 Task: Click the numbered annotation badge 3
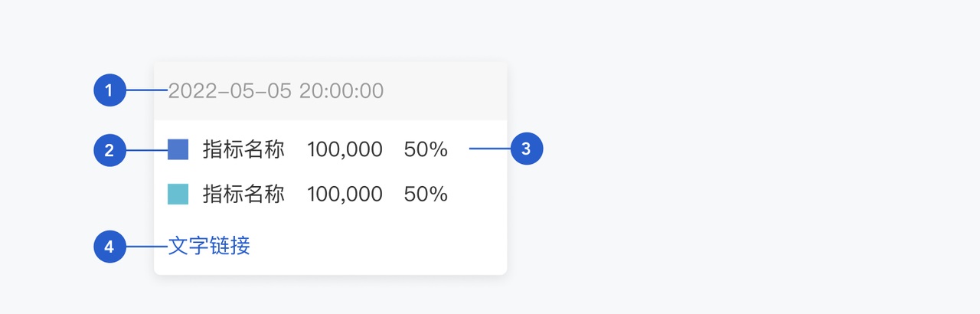(526, 149)
